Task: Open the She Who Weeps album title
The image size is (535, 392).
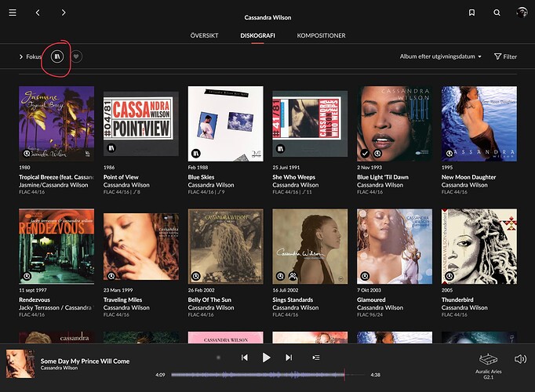Action: click(293, 177)
